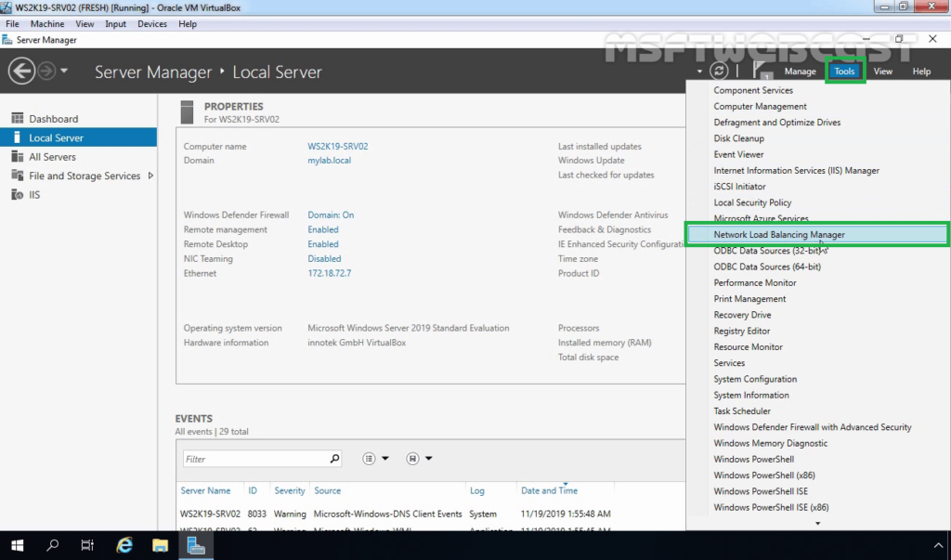
Task: Click the IIS sidebar icon
Action: pyautogui.click(x=17, y=195)
